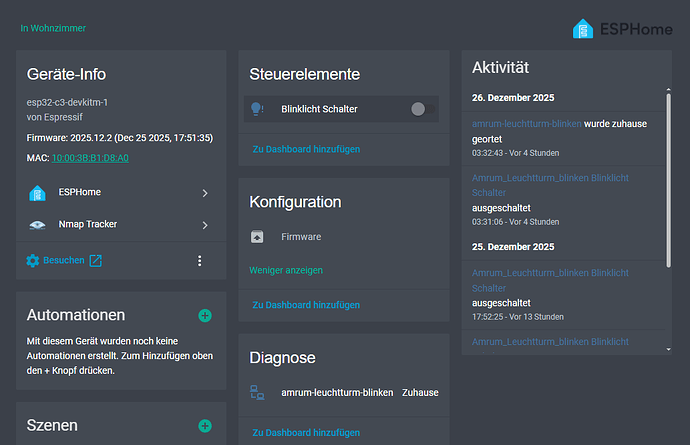Image resolution: width=690 pixels, height=445 pixels.
Task: Open the three-dot device options menu
Action: point(199,261)
